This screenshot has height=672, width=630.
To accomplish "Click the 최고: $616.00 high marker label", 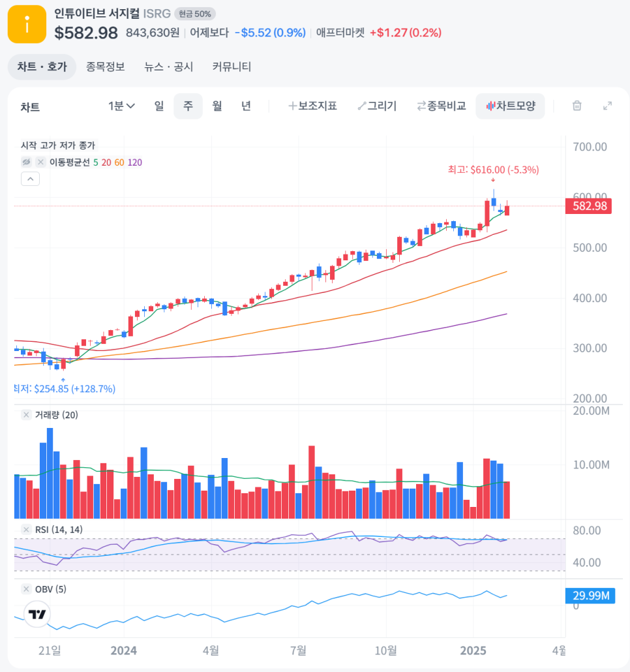I will point(494,170).
